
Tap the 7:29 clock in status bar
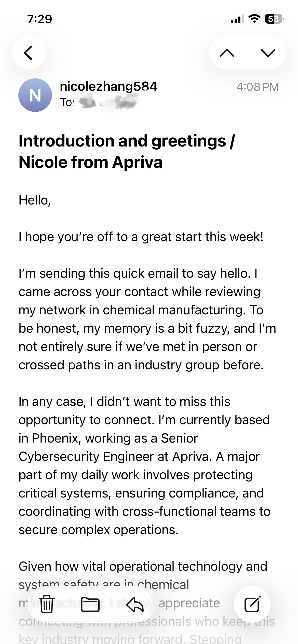point(40,19)
